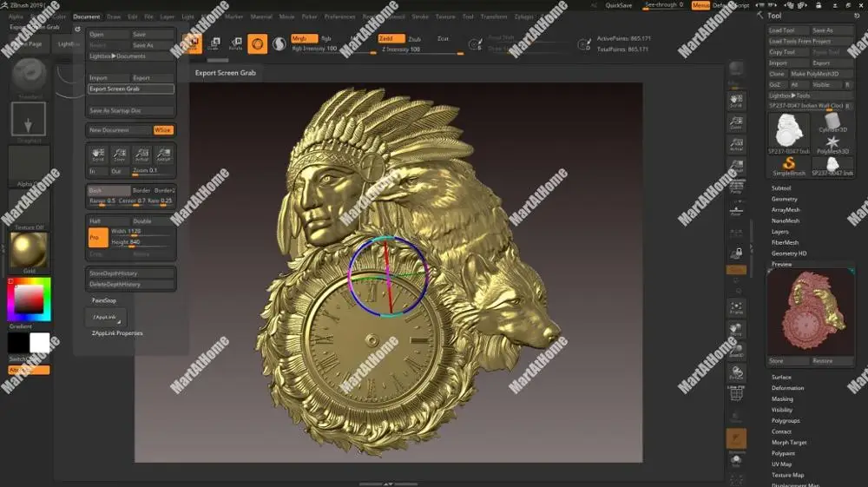Select the Cylinder3D tool icon
The image size is (868, 487).
[832, 123]
